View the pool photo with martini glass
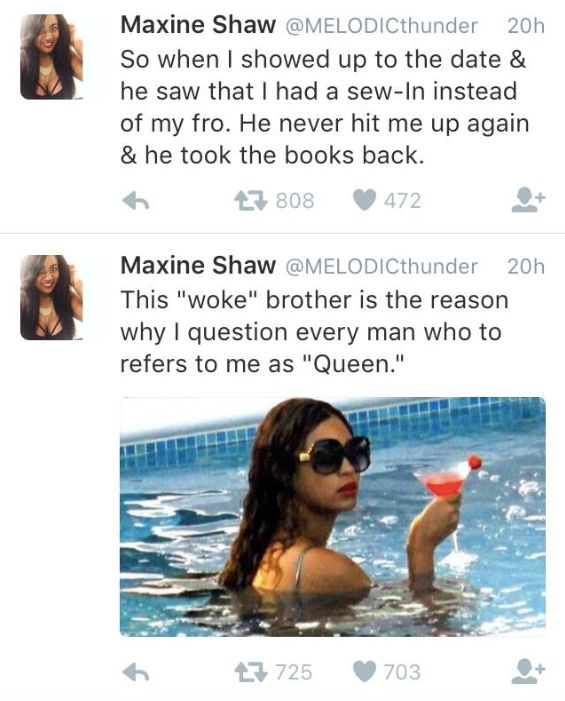This screenshot has width=565, height=701. pyautogui.click(x=333, y=517)
